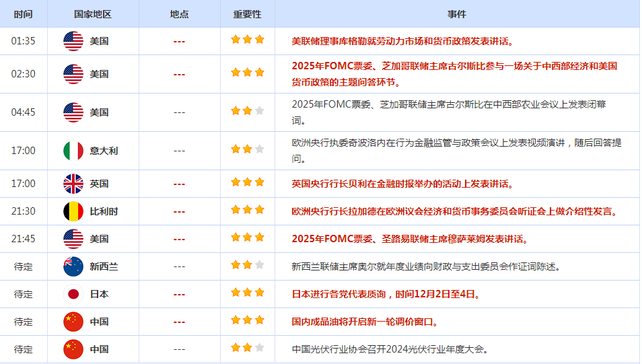Click the 重要性 column header
Image resolution: width=642 pixels, height=364 pixels.
point(247,14)
